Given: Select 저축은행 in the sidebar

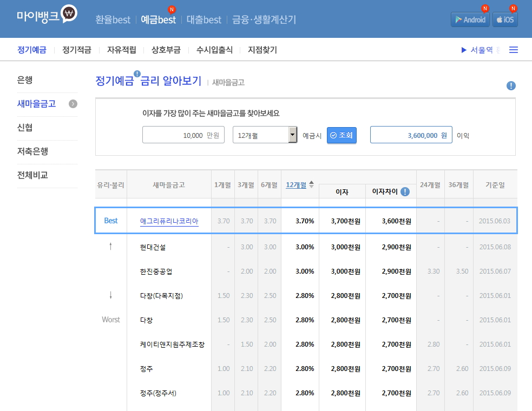Looking at the screenshot, I should click(32, 151).
